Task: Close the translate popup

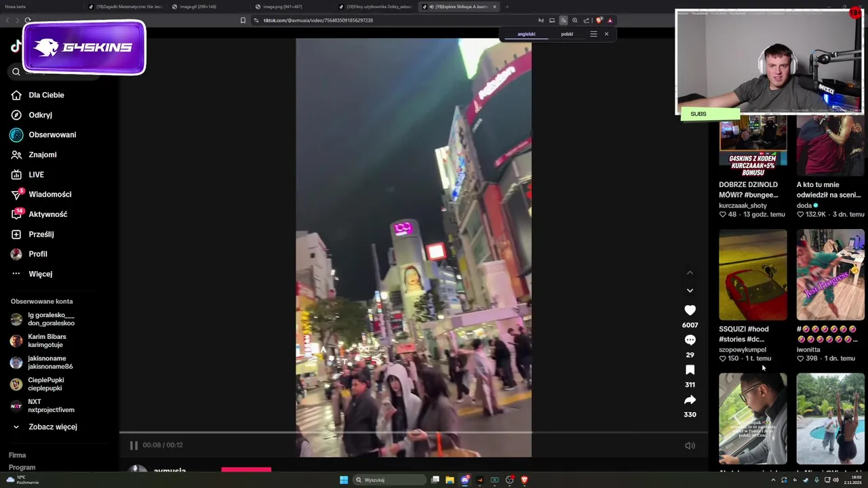Action: click(606, 34)
